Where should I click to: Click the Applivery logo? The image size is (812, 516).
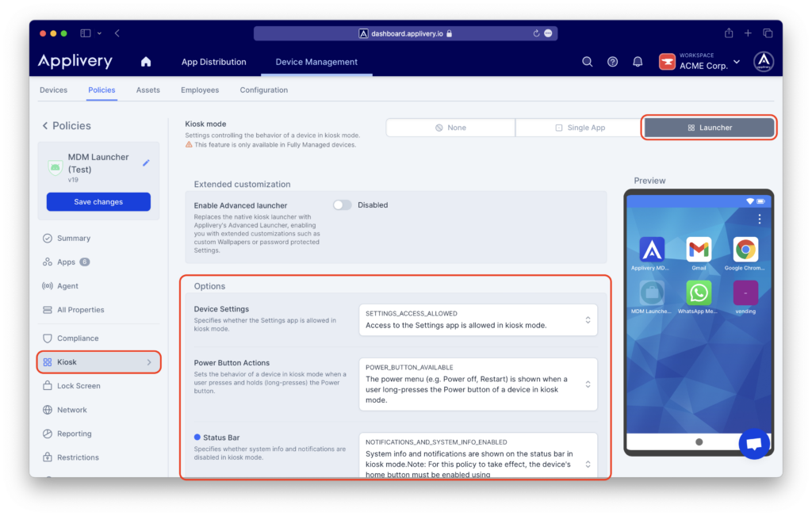pos(75,62)
